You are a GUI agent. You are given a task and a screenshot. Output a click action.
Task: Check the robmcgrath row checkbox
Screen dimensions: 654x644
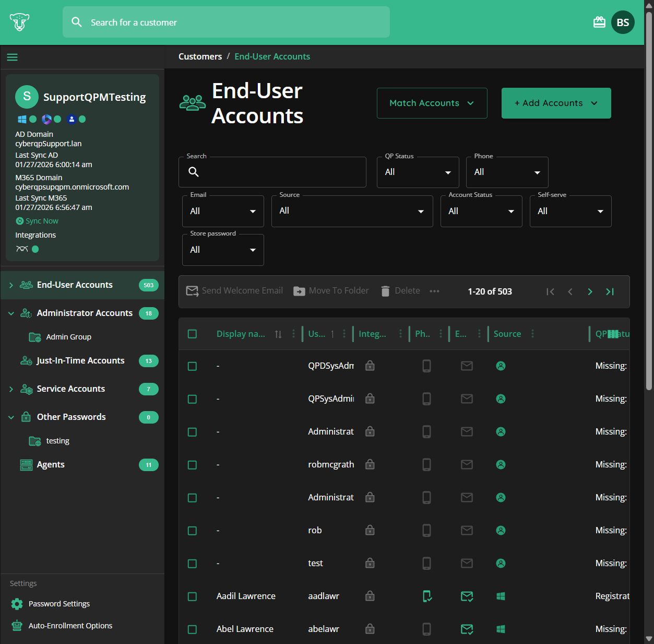click(192, 465)
